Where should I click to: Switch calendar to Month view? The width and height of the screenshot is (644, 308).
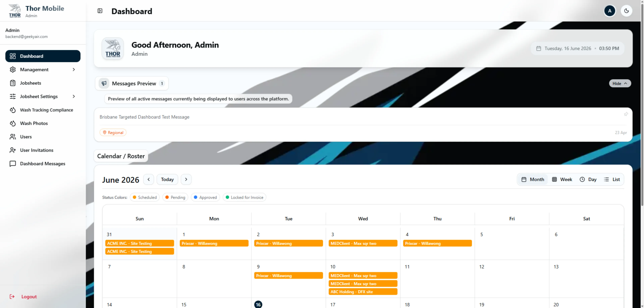(533, 180)
